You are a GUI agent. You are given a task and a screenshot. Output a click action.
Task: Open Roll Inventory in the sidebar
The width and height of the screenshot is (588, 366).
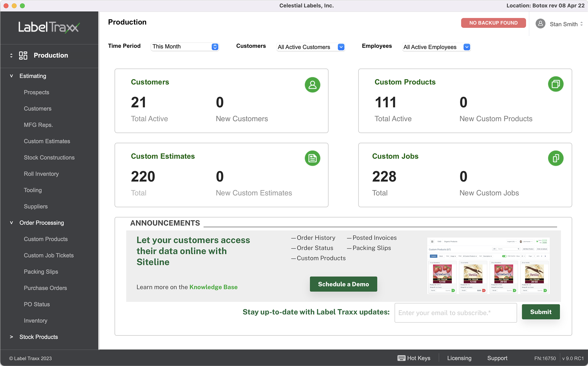tap(41, 174)
